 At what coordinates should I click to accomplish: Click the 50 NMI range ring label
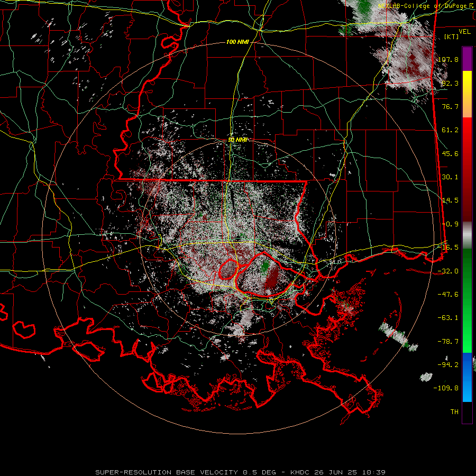(x=238, y=140)
